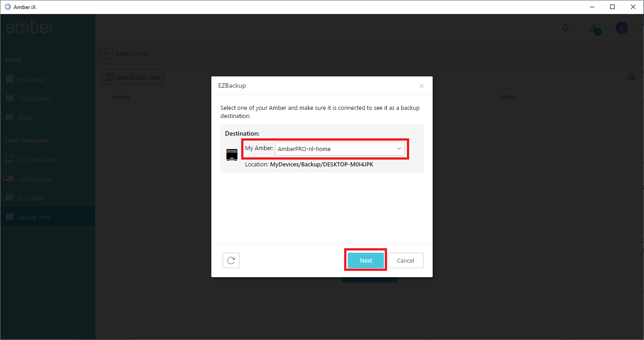This screenshot has width=644, height=340.
Task: Click the Share sidebar icon
Action: click(9, 117)
